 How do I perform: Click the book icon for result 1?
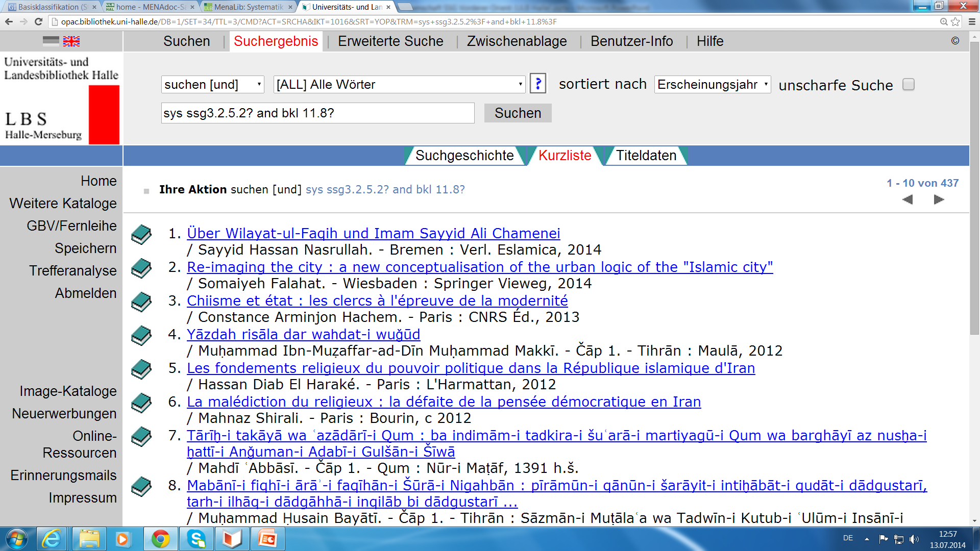point(141,235)
